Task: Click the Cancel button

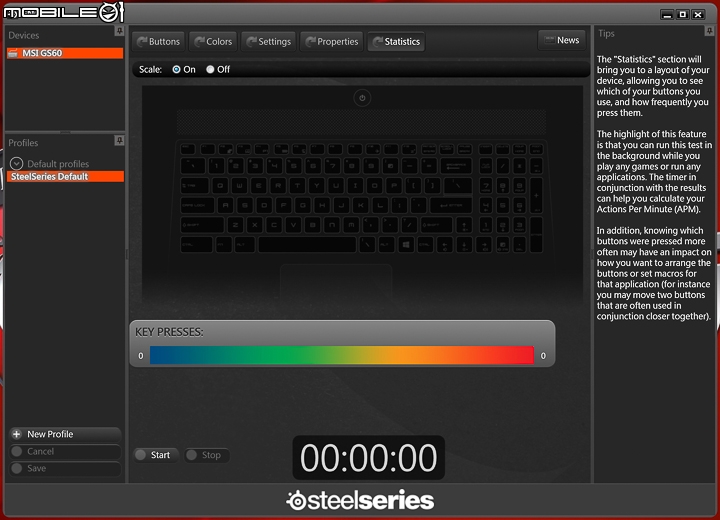Action: tap(65, 452)
